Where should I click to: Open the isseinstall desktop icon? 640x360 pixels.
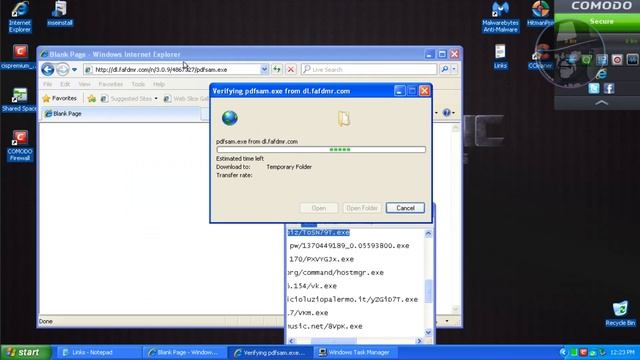[x=60, y=14]
